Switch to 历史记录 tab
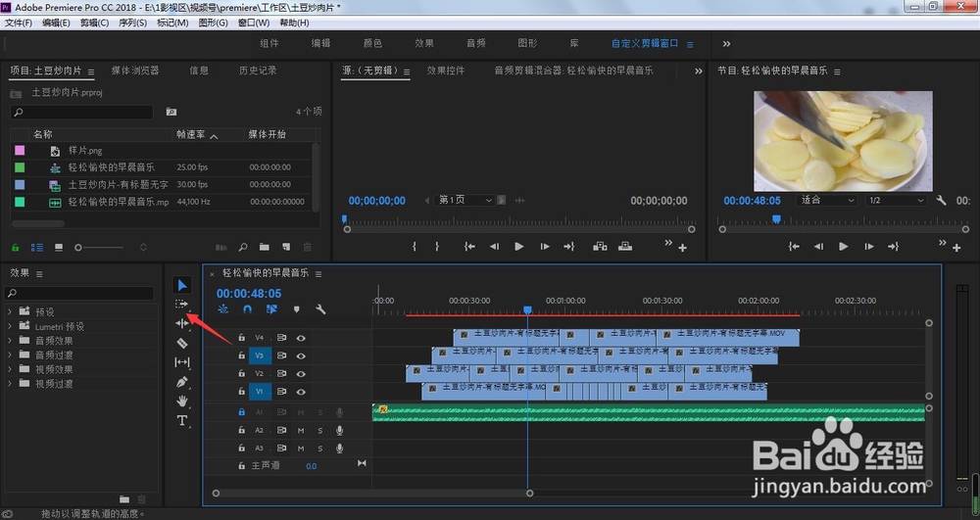The height and width of the screenshot is (520, 980). [x=258, y=71]
